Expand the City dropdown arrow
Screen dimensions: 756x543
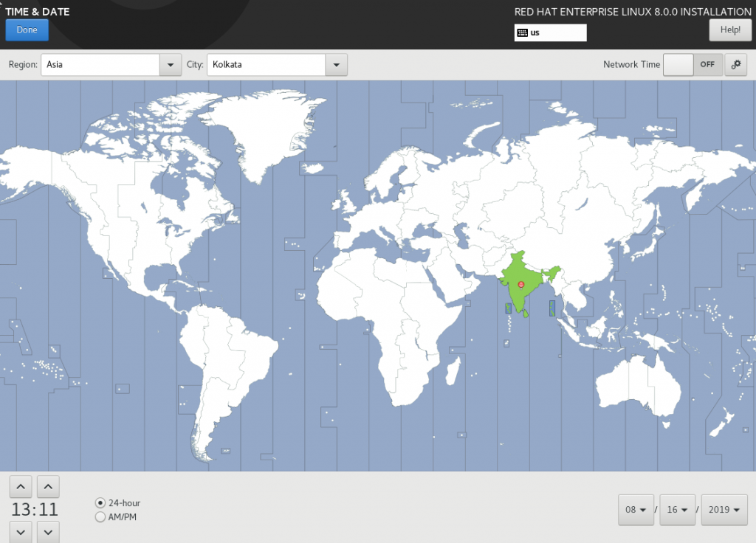[337, 65]
